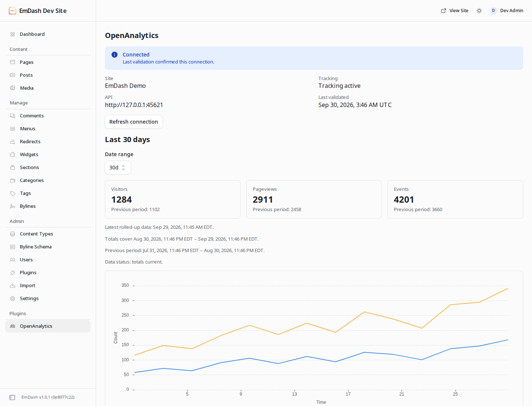Click the Sections sidebar icon
Viewport: 532px width, 406px height.
click(x=13, y=167)
